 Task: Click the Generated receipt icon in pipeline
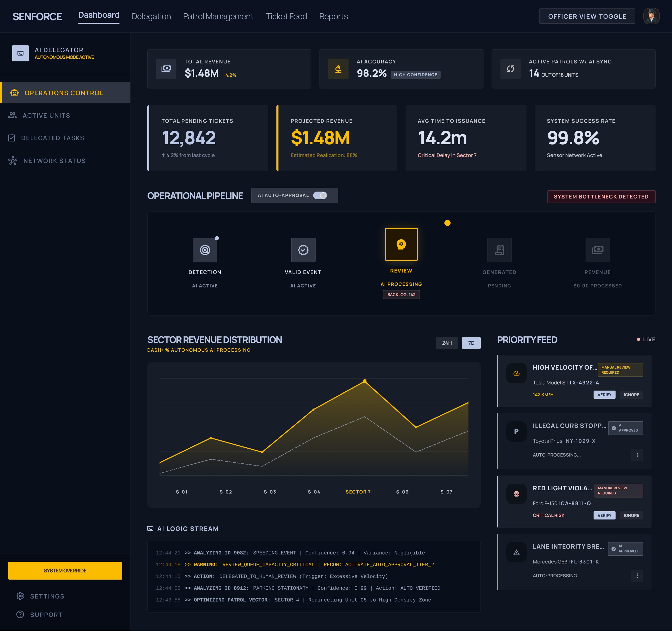point(499,250)
